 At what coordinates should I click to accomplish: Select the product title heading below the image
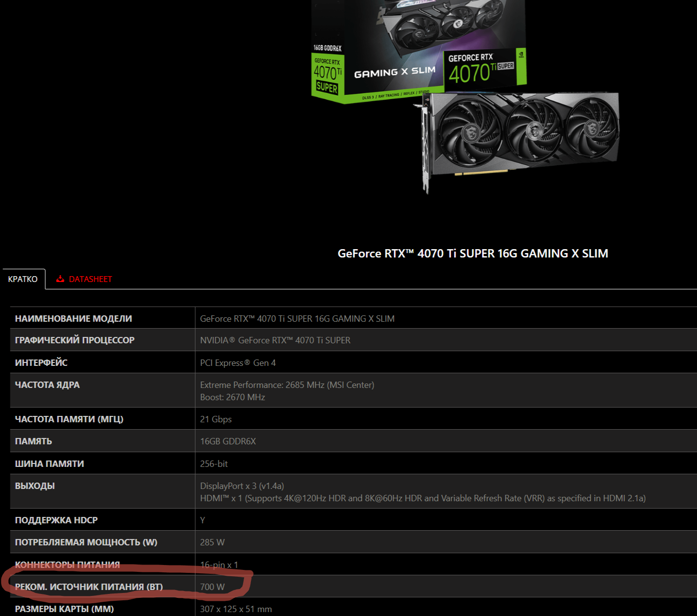tap(473, 254)
